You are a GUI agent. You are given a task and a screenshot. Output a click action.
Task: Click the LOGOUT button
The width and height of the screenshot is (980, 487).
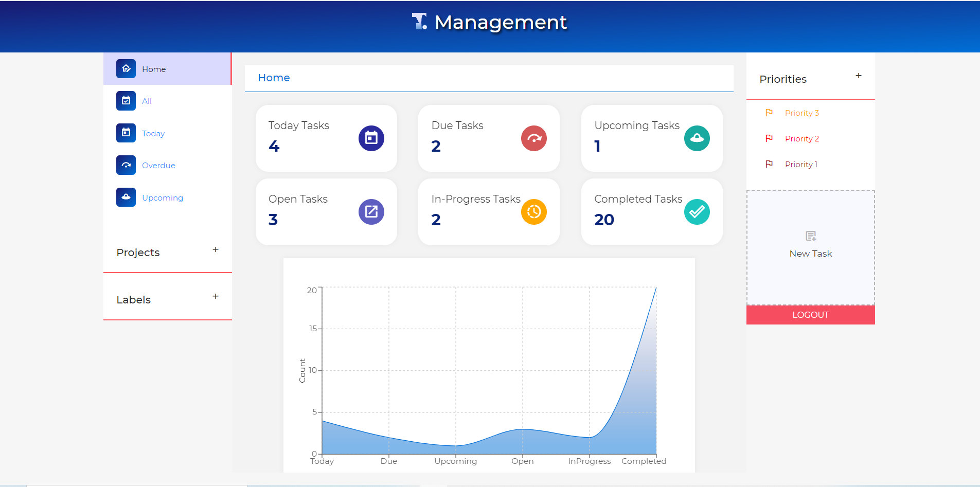(810, 314)
